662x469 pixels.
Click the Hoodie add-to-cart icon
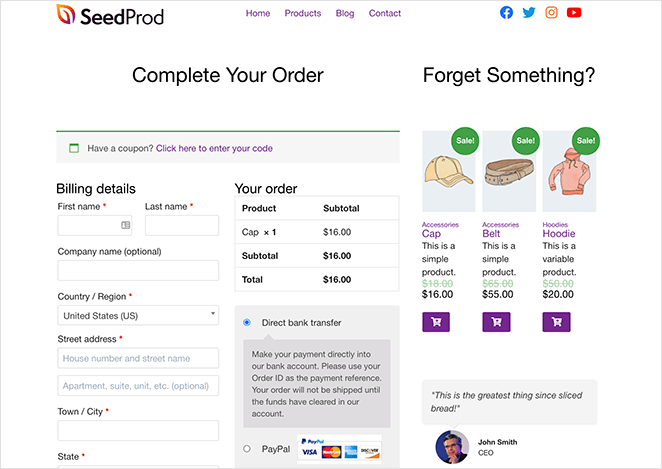(556, 322)
